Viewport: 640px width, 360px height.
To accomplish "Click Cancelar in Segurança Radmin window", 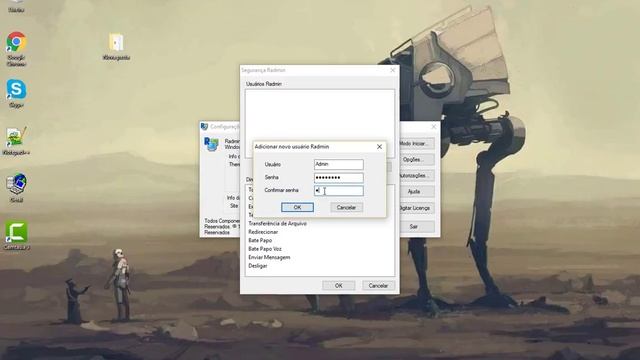I will (378, 286).
